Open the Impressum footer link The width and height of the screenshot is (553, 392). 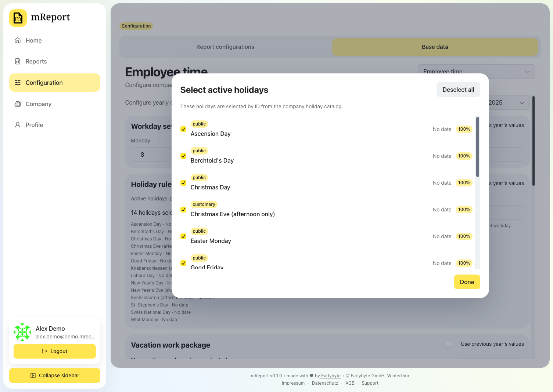293,383
